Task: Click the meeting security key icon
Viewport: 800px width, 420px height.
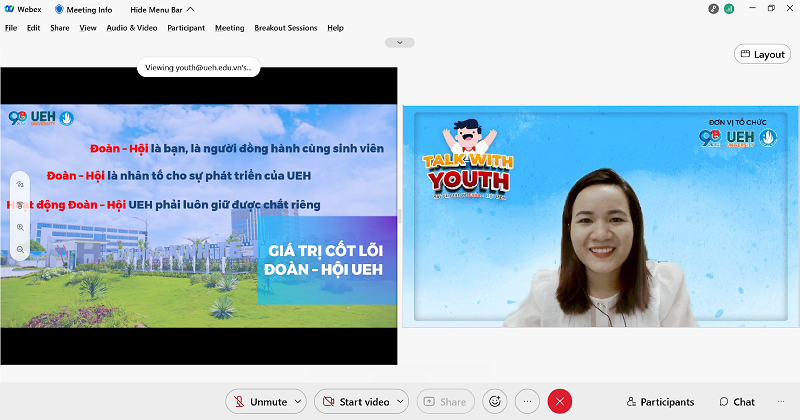Action: [x=713, y=9]
